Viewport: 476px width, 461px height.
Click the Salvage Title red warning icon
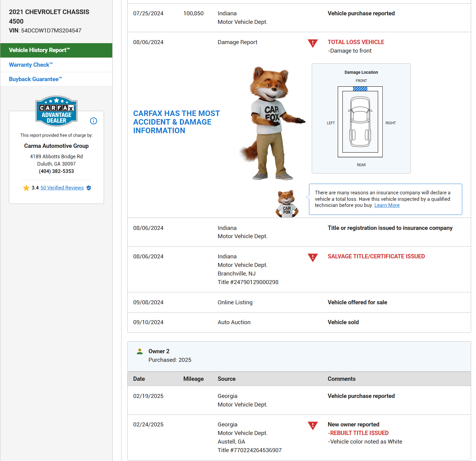point(313,257)
